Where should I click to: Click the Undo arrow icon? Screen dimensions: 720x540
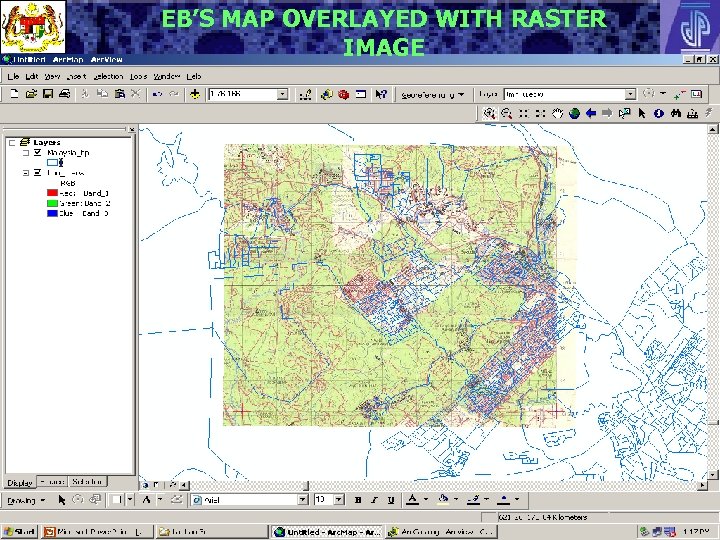[158, 94]
